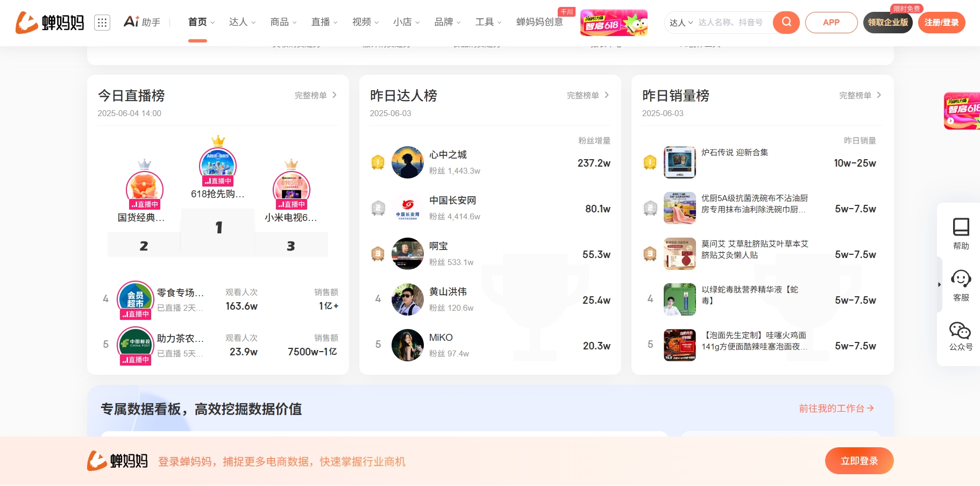
Task: Open 炉石传说 迎新合集 product title
Action: tap(734, 153)
